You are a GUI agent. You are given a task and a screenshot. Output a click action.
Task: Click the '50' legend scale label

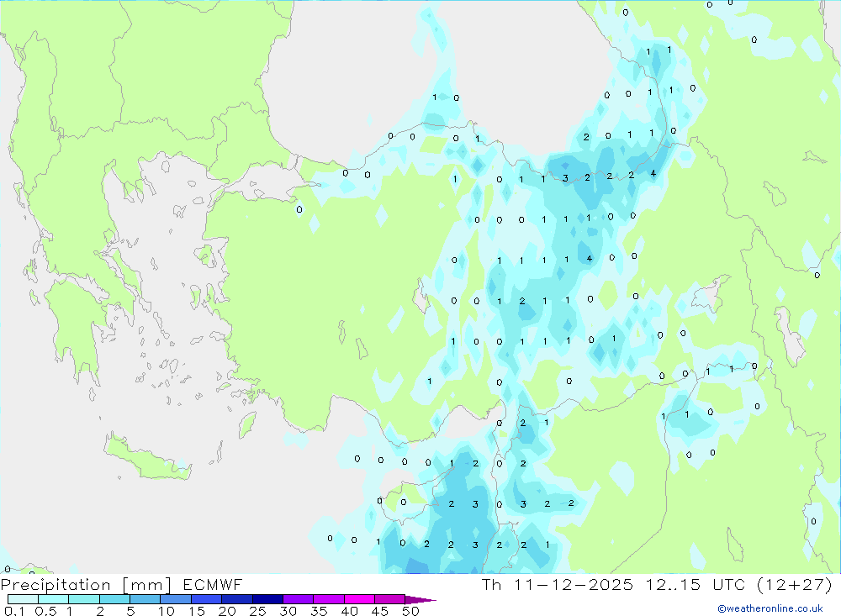click(x=410, y=611)
